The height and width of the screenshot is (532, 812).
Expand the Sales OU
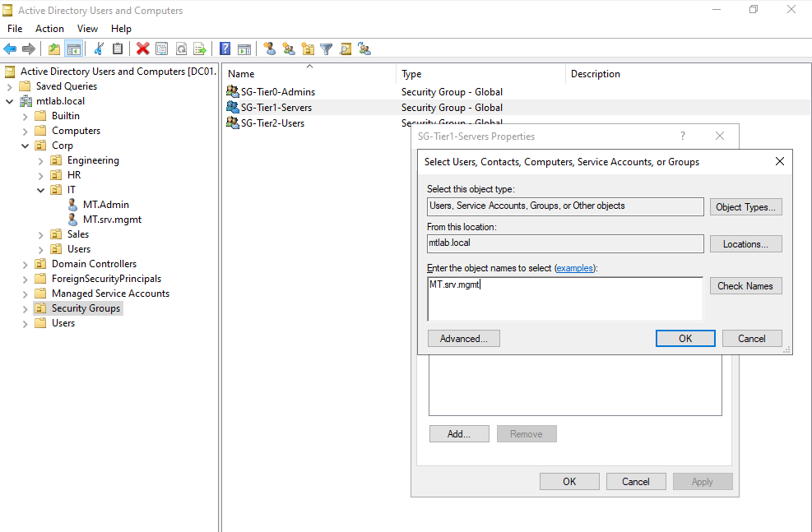(40, 235)
